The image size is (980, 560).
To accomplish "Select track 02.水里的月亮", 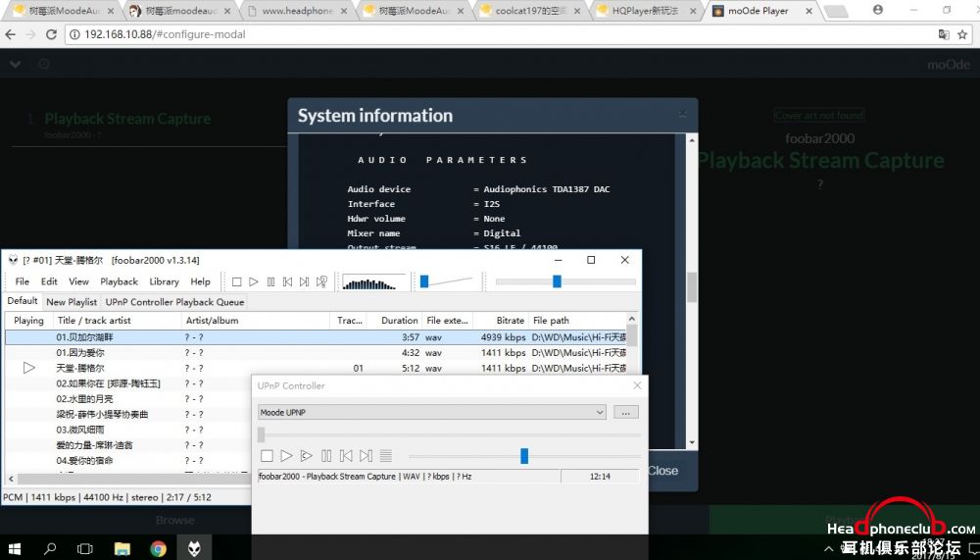I will coord(84,399).
